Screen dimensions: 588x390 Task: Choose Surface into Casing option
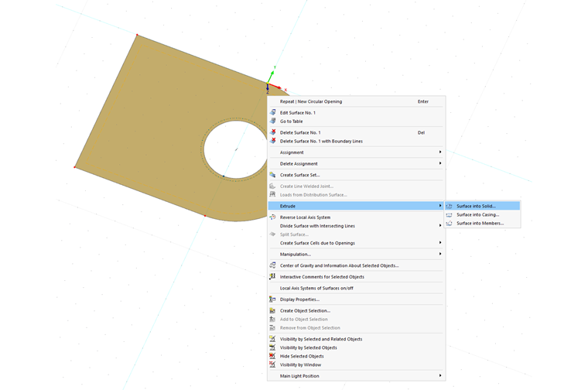[482, 214]
